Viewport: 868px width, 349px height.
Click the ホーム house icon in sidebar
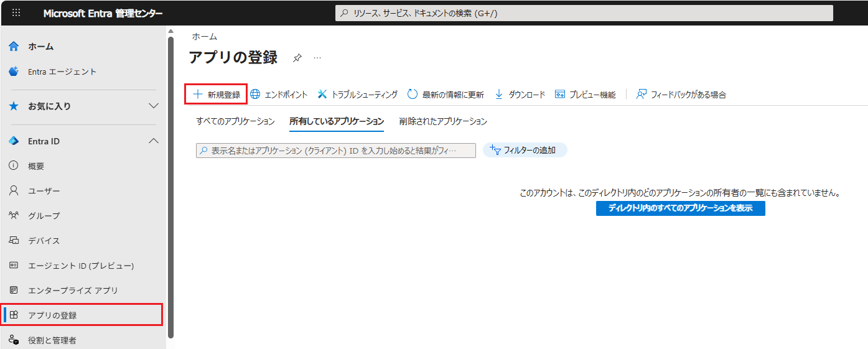point(14,47)
